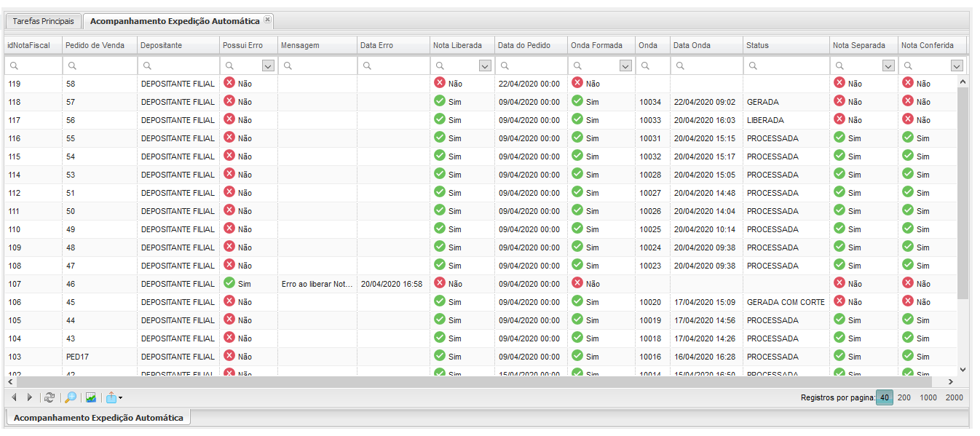Click into the Onda filter field
Image resolution: width=980 pixels, height=436 pixels.
click(652, 66)
